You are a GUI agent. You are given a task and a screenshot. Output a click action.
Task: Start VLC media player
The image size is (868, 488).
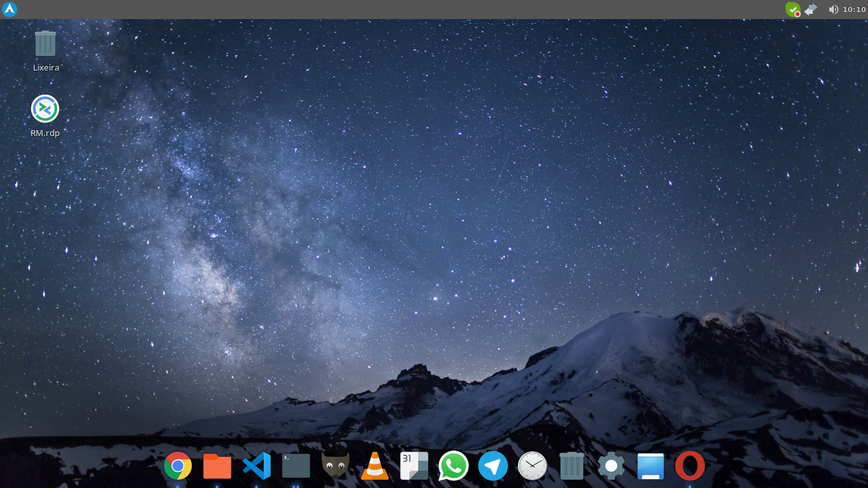coord(375,466)
